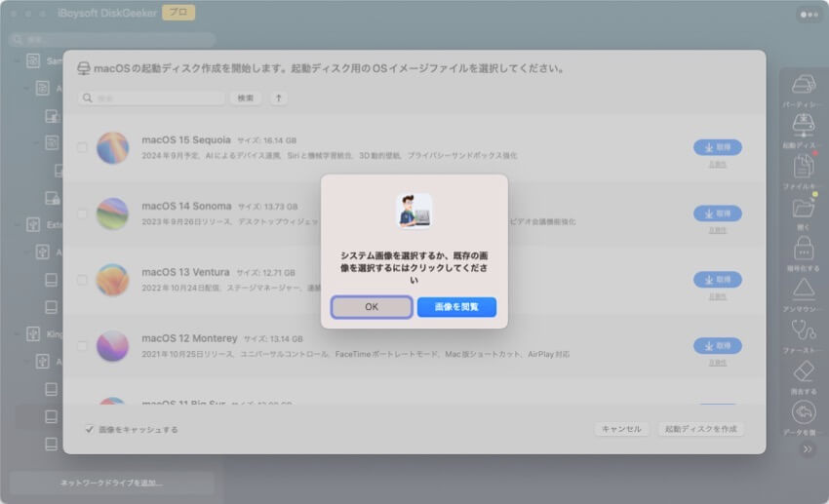
Task: Toggle the 画像をキャッシュする checkbox
Action: (x=90, y=429)
